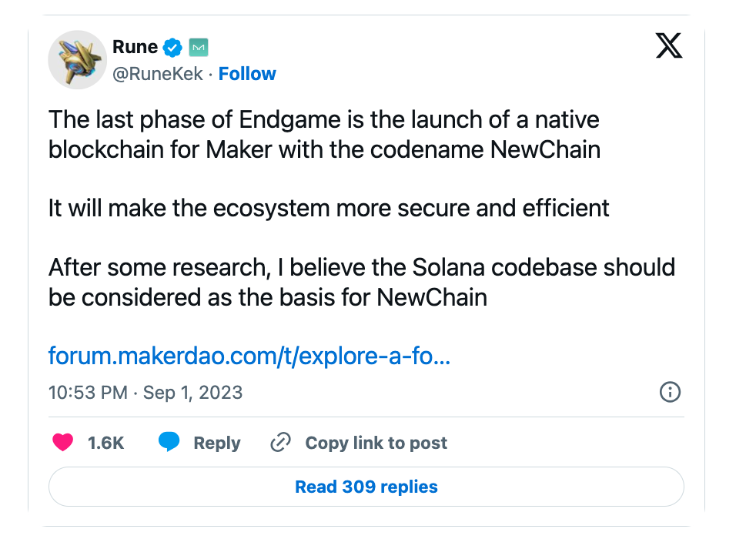756x559 pixels.
Task: Click Rune's profile avatar picture
Action: coord(77,60)
